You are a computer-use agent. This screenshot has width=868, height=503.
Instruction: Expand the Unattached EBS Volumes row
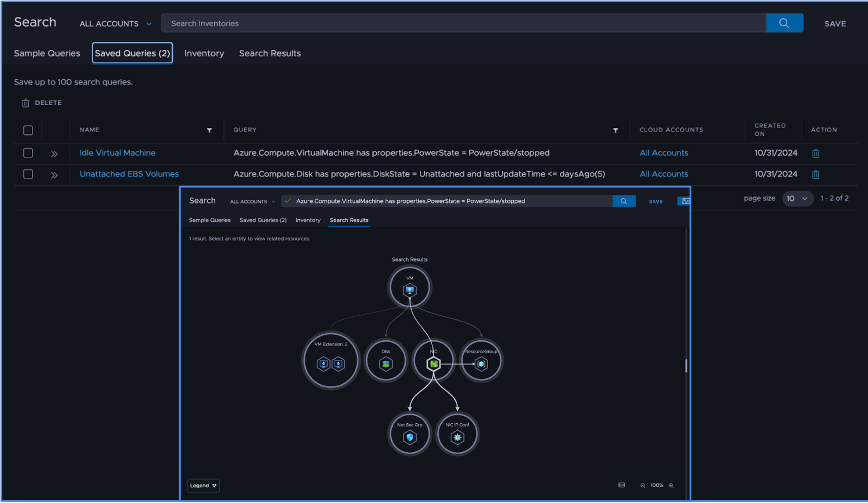pos(54,175)
